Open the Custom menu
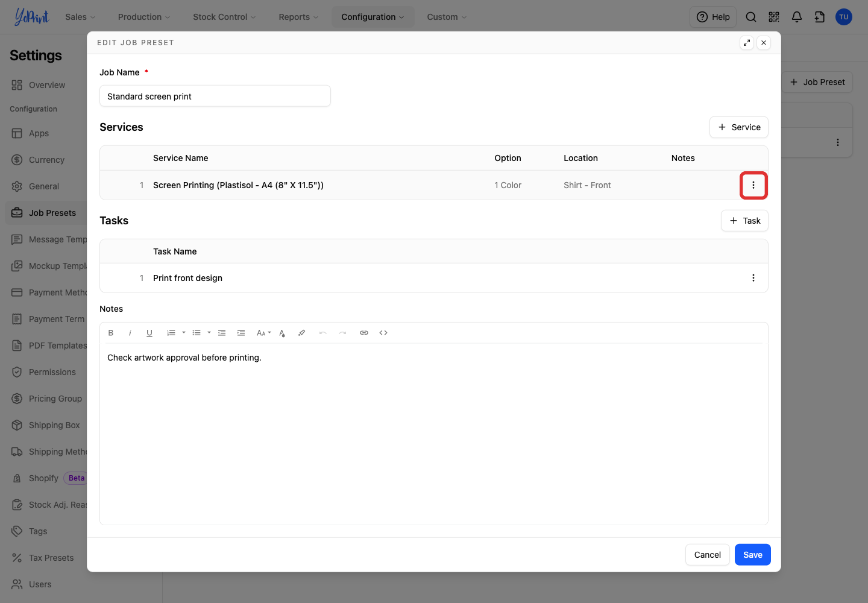Viewport: 868px width, 603px height. click(x=447, y=17)
